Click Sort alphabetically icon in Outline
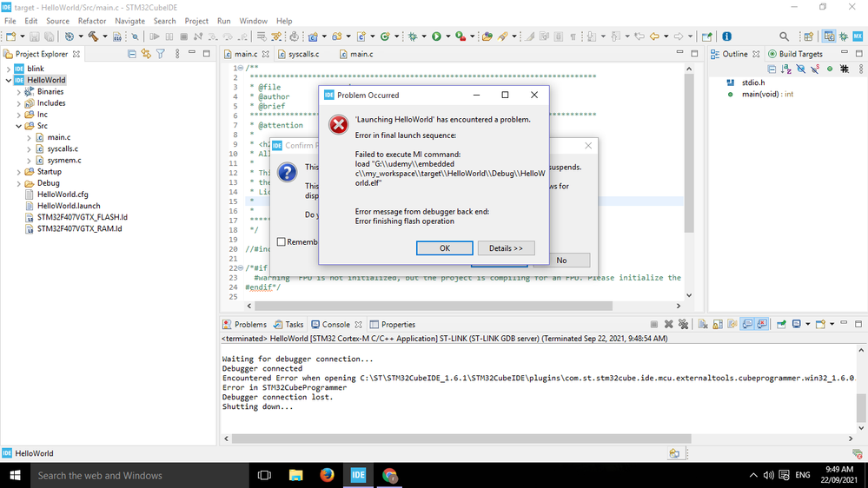The width and height of the screenshot is (868, 488). click(x=786, y=69)
